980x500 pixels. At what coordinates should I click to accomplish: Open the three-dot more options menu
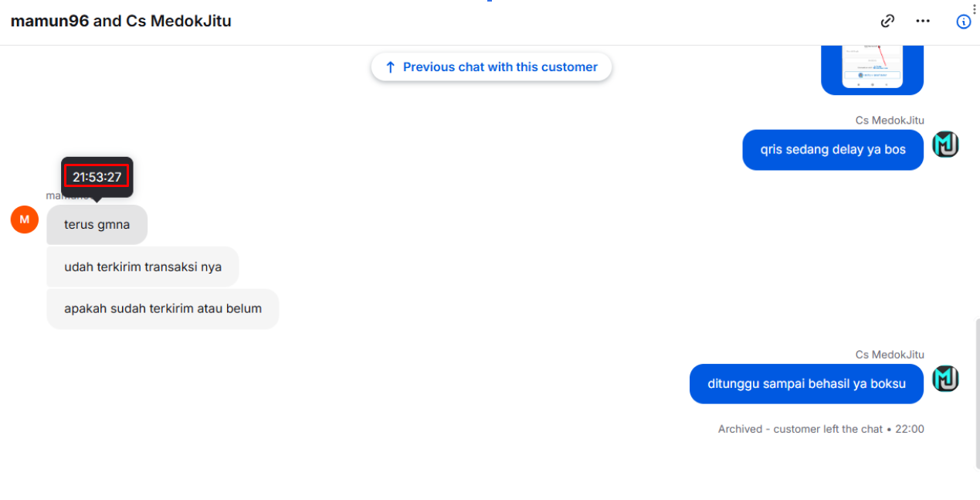click(x=923, y=21)
